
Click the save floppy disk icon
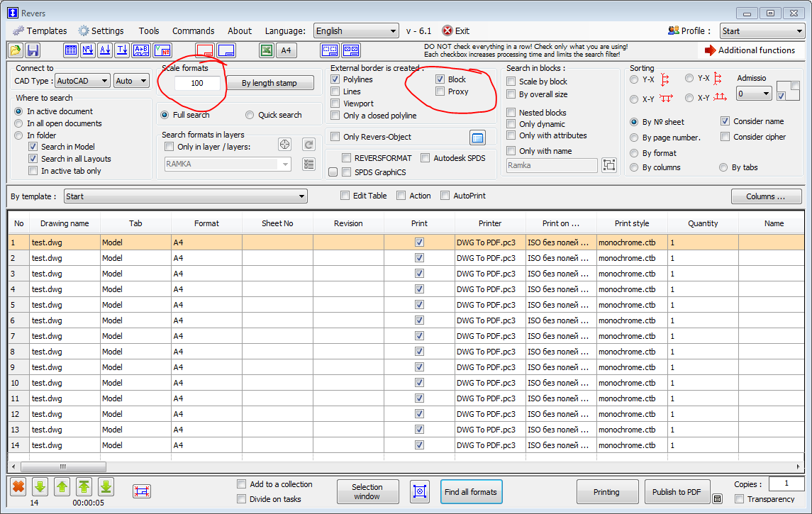33,50
